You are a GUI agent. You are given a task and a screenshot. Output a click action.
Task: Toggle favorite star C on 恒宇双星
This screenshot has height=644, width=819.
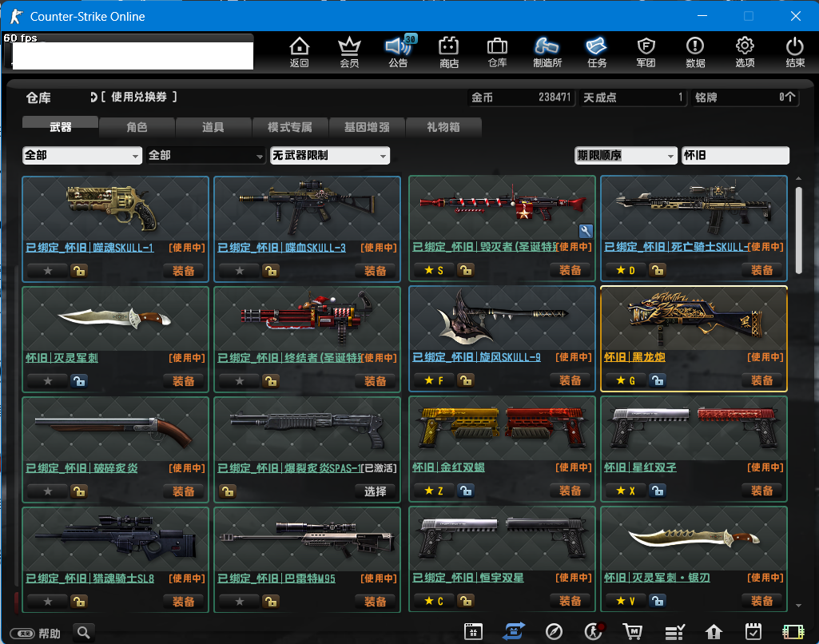(x=434, y=601)
